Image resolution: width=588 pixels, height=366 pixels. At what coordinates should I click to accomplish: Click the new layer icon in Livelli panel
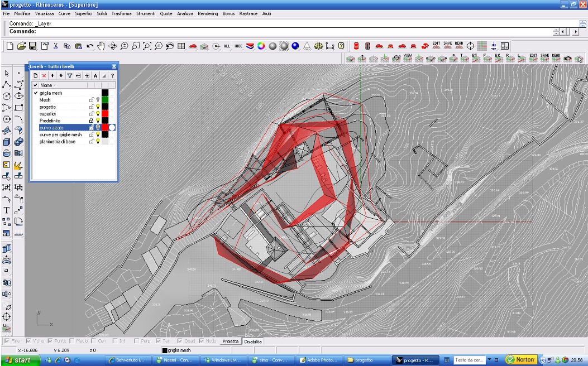click(35, 75)
